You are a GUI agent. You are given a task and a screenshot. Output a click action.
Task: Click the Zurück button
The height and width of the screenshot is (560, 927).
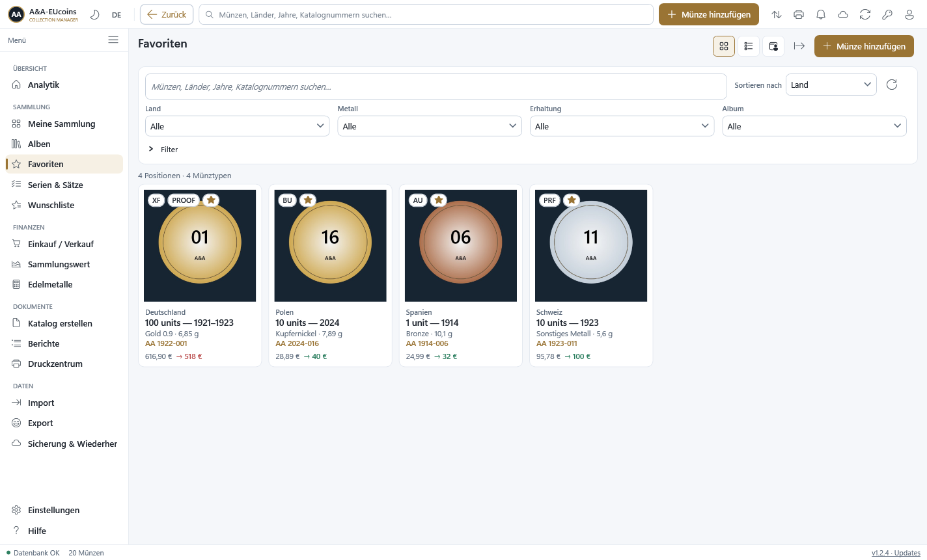point(167,14)
